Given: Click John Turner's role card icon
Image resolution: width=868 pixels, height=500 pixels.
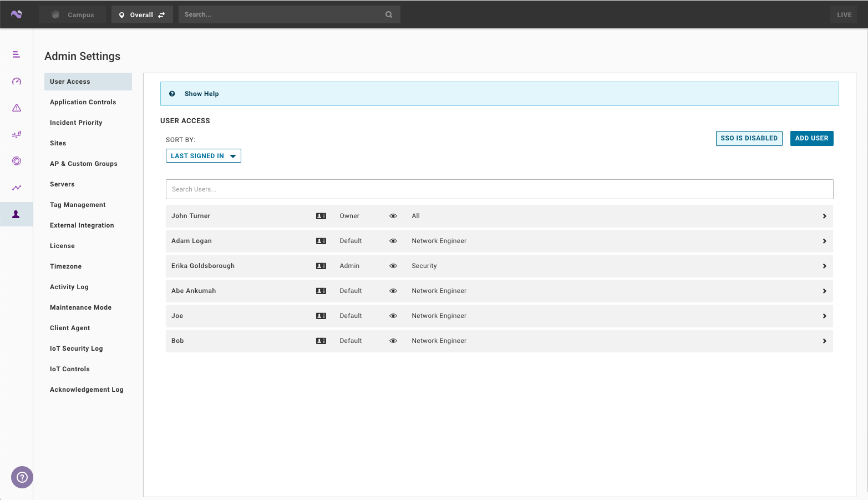Looking at the screenshot, I should 321,216.
